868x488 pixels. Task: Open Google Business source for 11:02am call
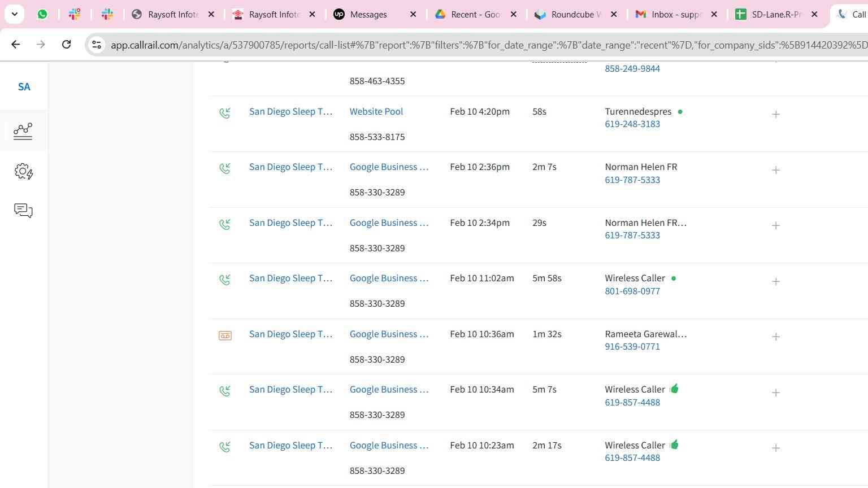coord(389,278)
